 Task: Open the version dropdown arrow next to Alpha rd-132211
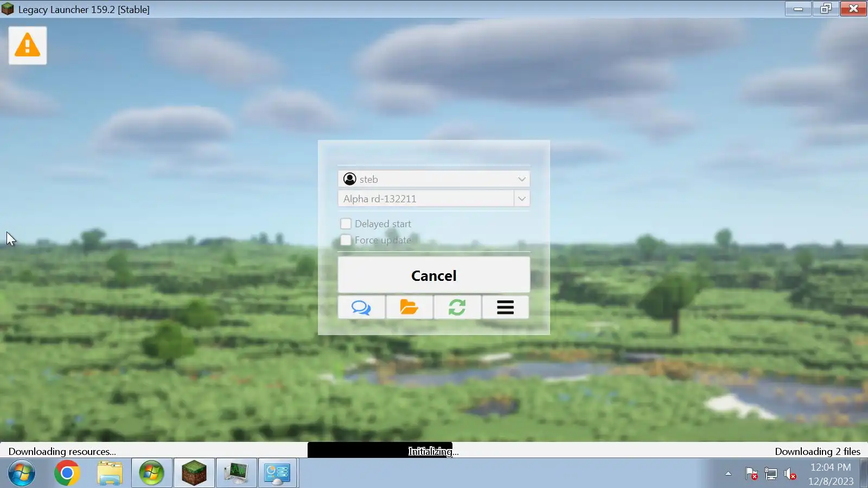tap(522, 198)
